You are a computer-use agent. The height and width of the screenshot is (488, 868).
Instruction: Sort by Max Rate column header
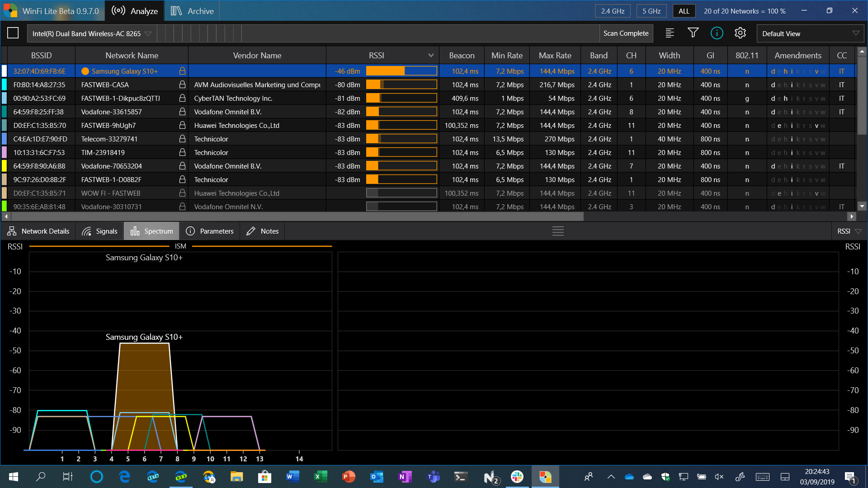coord(555,56)
